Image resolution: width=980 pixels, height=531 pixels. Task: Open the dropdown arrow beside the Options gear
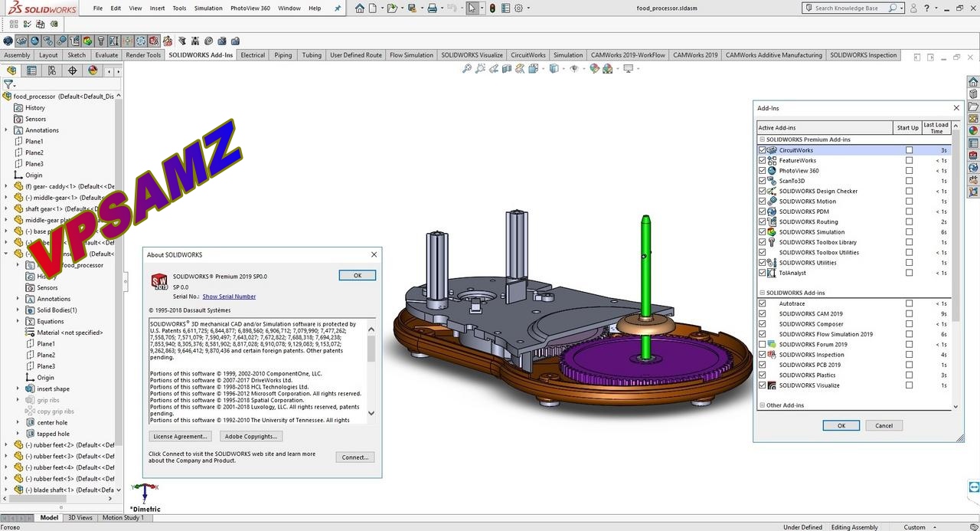tap(528, 8)
